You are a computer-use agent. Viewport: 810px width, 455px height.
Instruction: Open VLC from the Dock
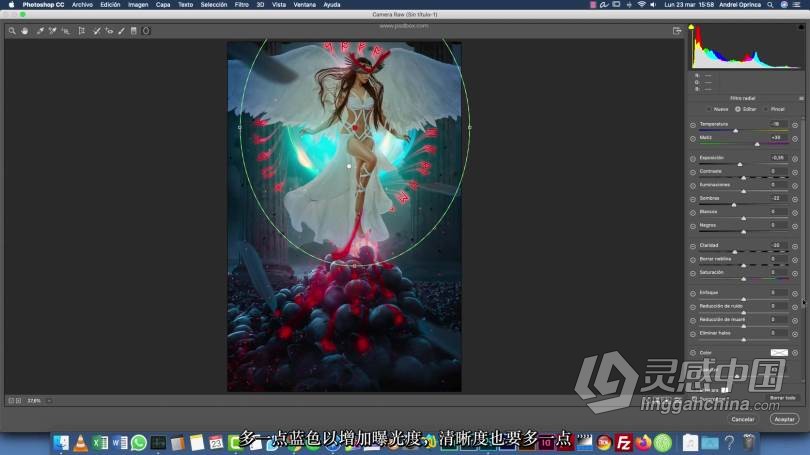[81, 443]
